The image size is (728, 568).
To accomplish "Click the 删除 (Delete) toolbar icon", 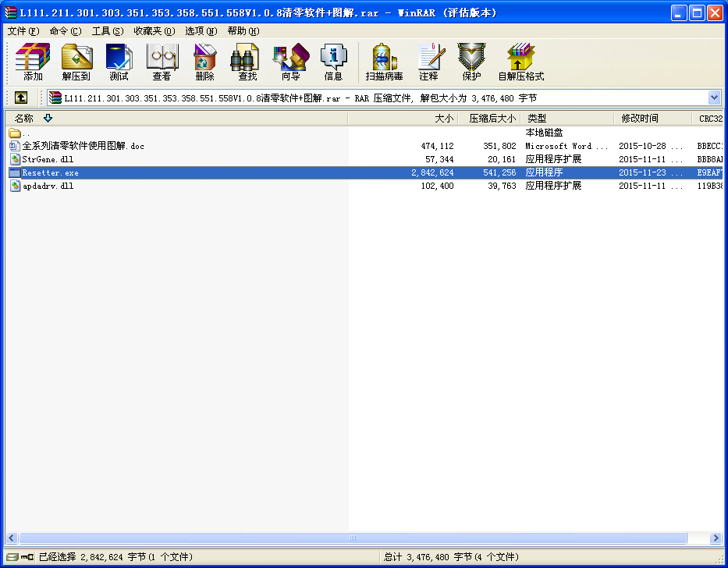I will point(204,62).
